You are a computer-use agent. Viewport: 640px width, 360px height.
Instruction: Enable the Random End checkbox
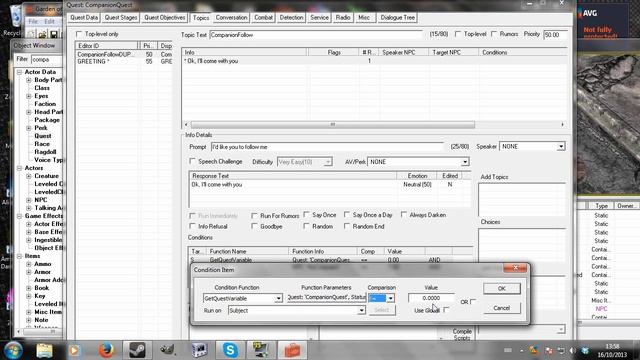[x=347, y=226]
